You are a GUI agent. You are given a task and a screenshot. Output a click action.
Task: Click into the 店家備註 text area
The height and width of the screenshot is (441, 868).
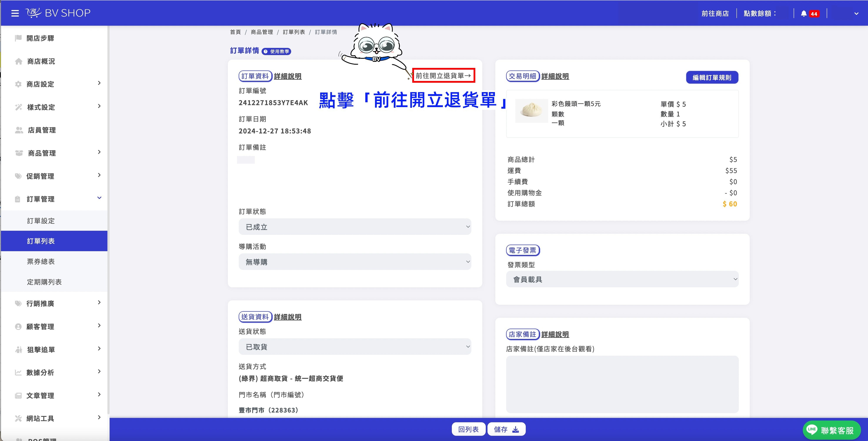[x=622, y=384]
